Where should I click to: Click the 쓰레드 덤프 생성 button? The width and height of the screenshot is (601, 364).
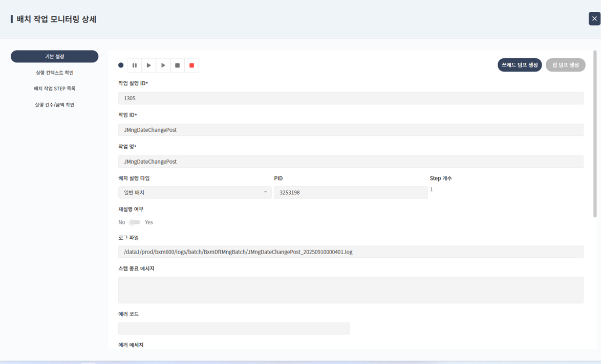[519, 65]
